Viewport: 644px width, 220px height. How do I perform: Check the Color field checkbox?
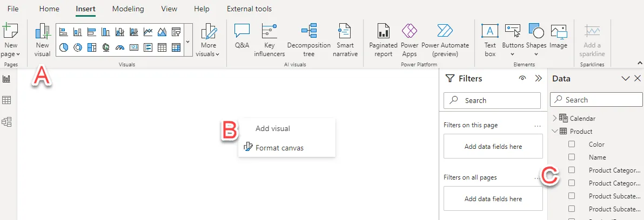(x=572, y=144)
